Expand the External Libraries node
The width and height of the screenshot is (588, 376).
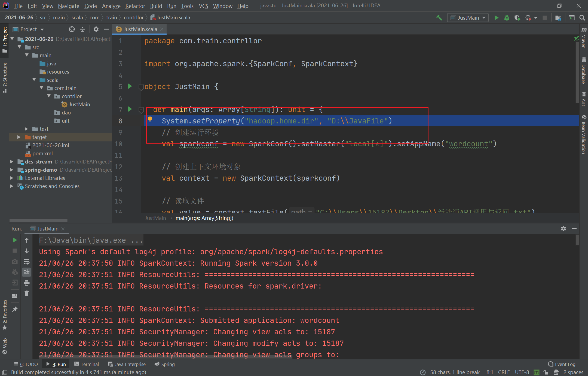12,178
